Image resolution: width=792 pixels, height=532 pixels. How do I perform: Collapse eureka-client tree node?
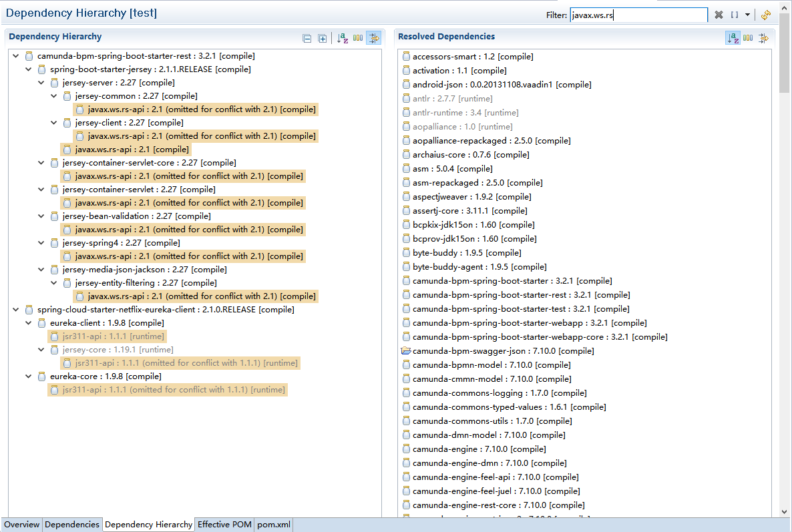(x=28, y=323)
